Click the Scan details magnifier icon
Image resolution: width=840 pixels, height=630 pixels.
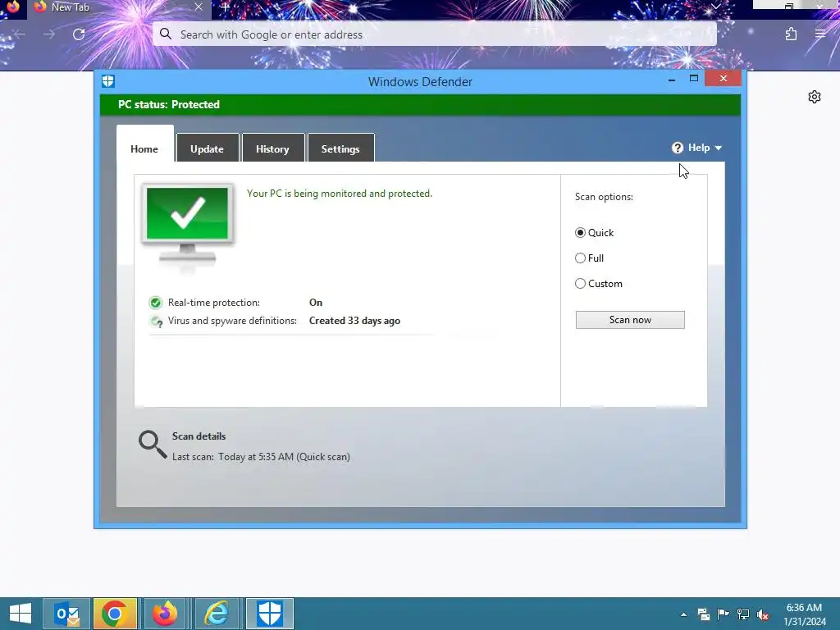coord(152,445)
